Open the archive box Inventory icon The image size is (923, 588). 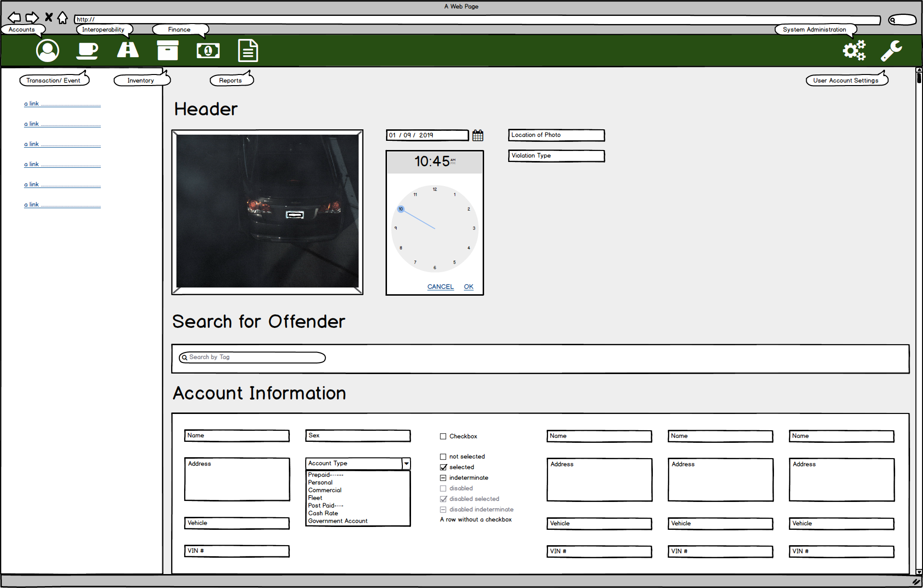click(x=168, y=50)
